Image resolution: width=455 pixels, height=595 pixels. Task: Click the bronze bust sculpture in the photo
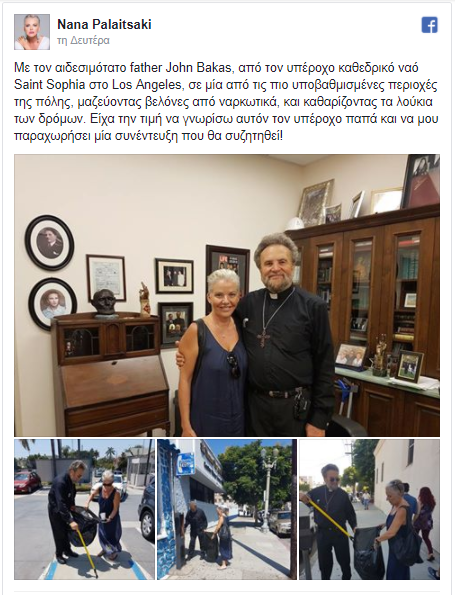tap(104, 302)
